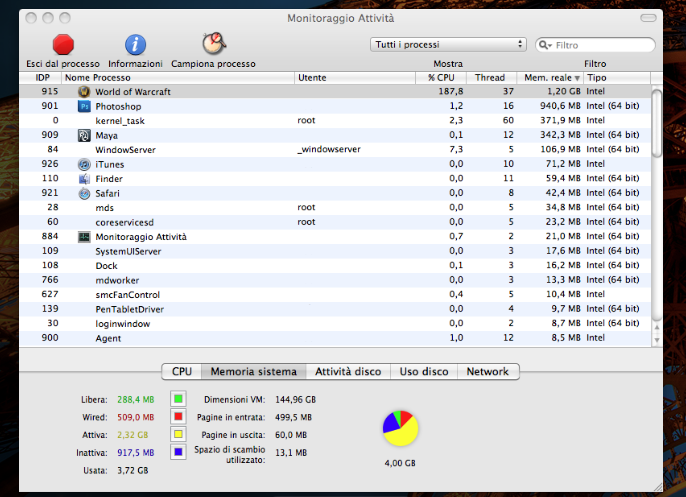Switch to the CPU tab
The height and width of the screenshot is (497, 686).
pyautogui.click(x=182, y=371)
